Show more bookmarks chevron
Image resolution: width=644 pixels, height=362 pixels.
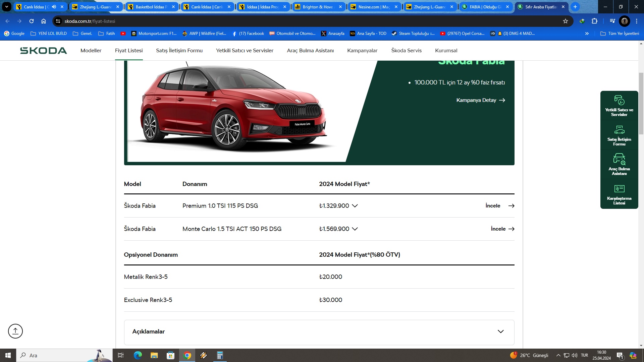click(x=587, y=34)
